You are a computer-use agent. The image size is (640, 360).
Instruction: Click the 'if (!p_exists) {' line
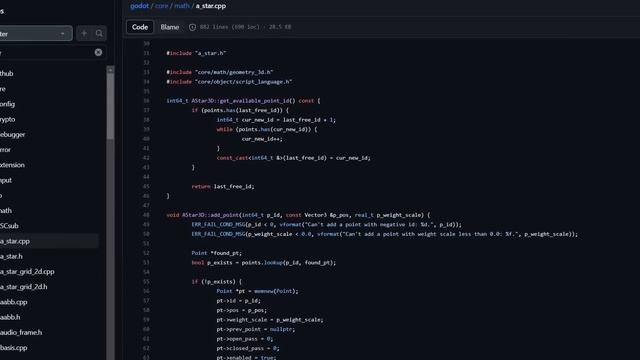217,282
